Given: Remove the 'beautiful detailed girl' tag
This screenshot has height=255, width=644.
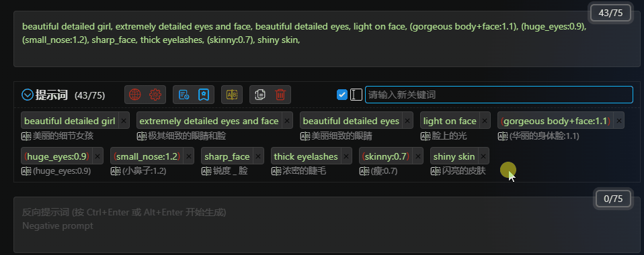Looking at the screenshot, I should (124, 121).
